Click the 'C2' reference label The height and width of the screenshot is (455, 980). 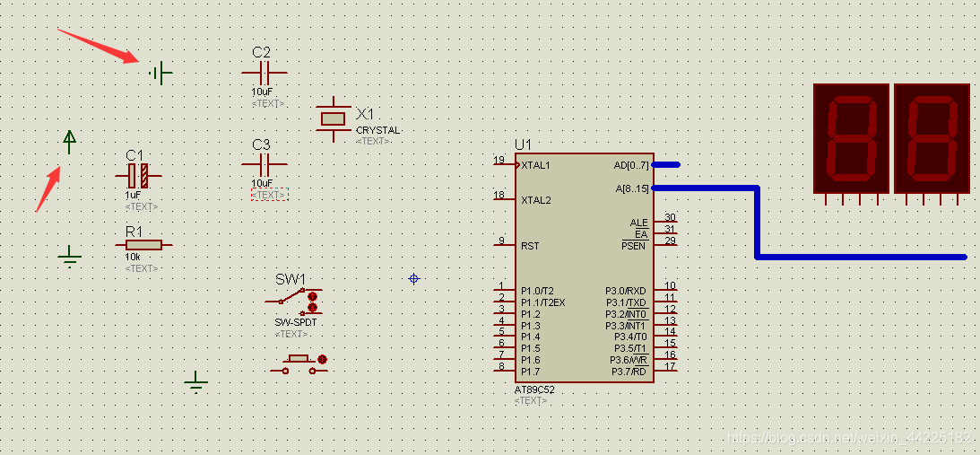261,53
